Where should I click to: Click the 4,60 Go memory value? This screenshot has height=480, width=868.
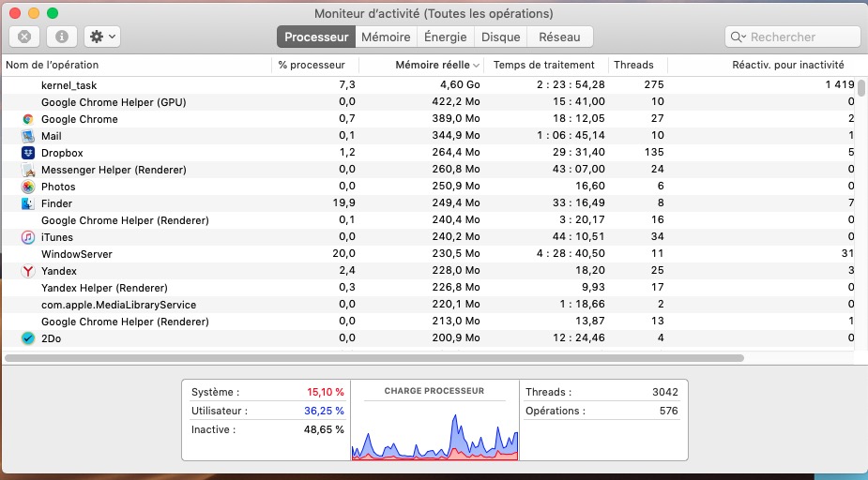460,85
